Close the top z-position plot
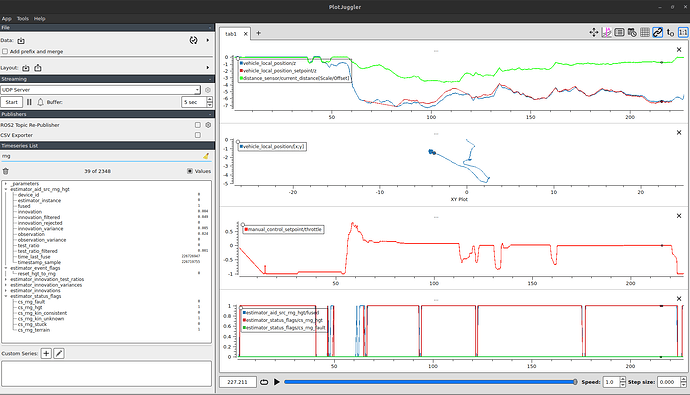690x395 pixels. (679, 50)
